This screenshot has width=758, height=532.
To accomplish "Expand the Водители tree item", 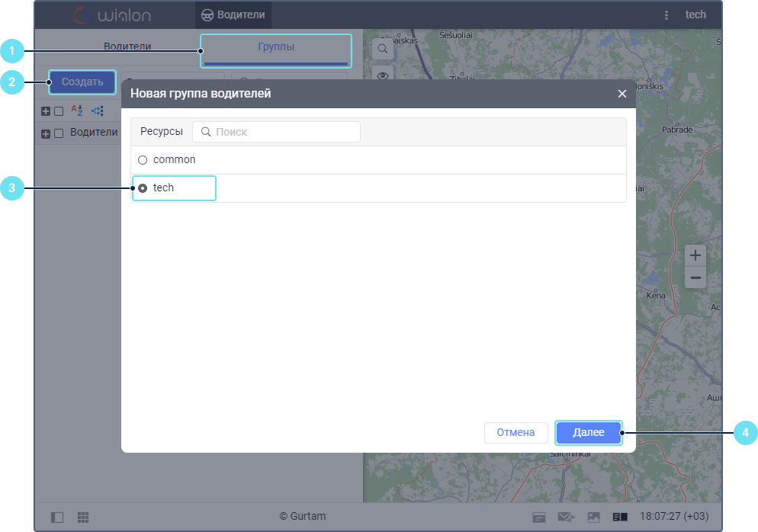I will tap(46, 134).
